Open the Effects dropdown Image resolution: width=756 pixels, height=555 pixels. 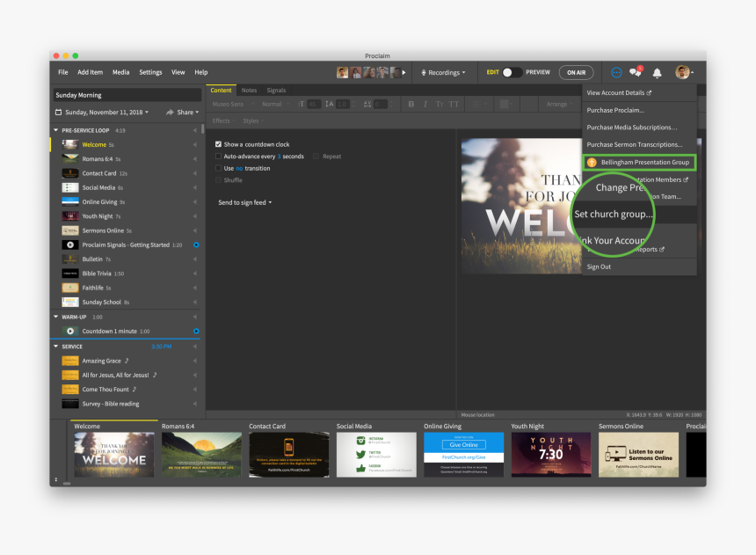pyautogui.click(x=223, y=120)
